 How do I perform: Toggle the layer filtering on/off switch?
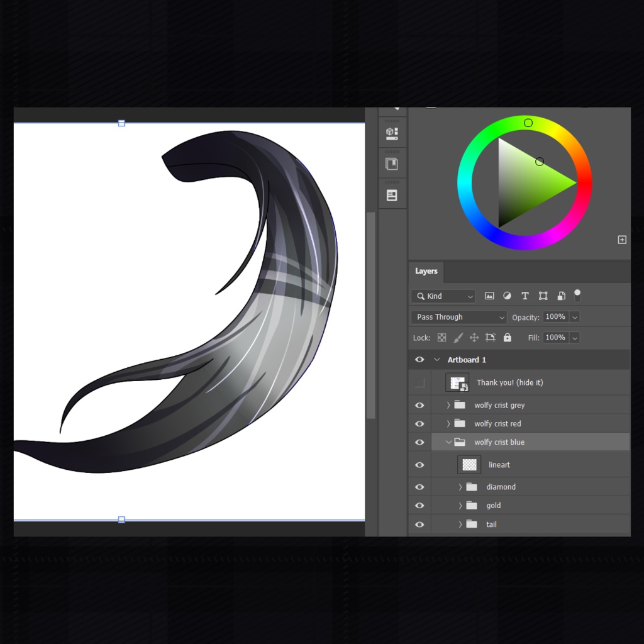[x=577, y=296]
